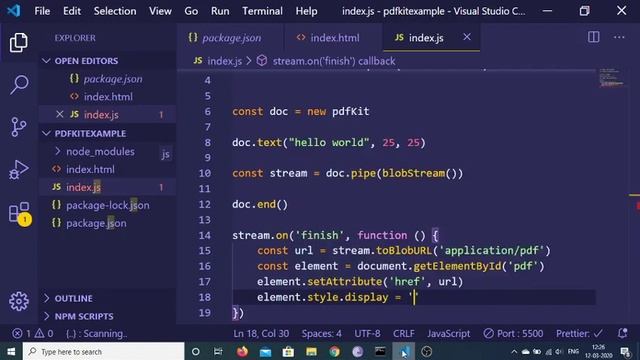The width and height of the screenshot is (640, 360).
Task: Show hidden system tray icons
Action: (x=514, y=351)
